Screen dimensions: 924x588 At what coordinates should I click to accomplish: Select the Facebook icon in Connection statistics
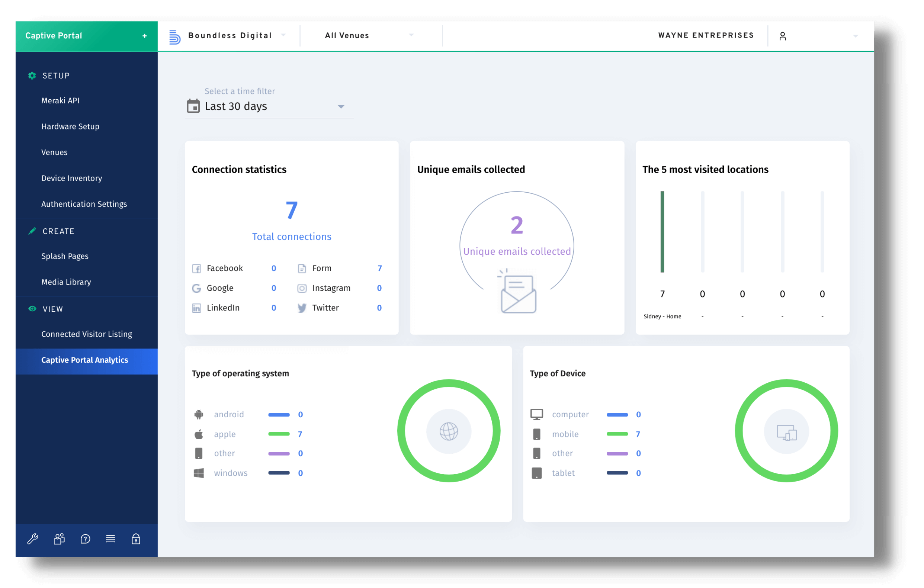197,268
